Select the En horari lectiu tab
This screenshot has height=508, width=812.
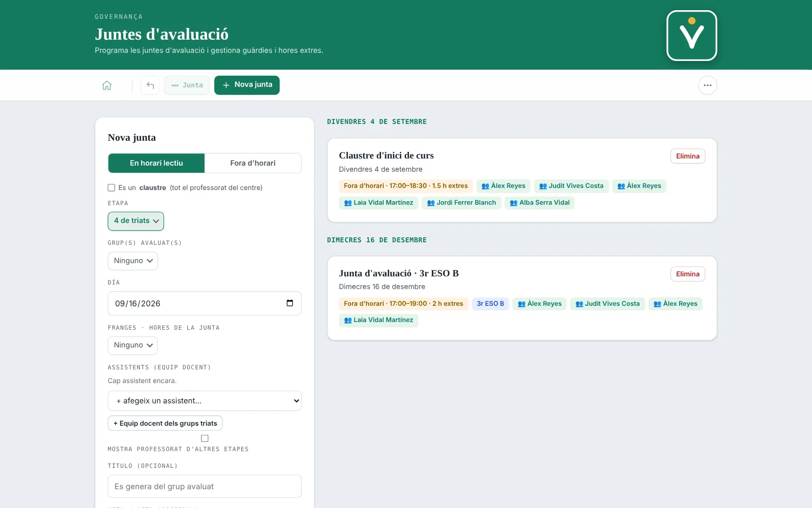point(156,163)
